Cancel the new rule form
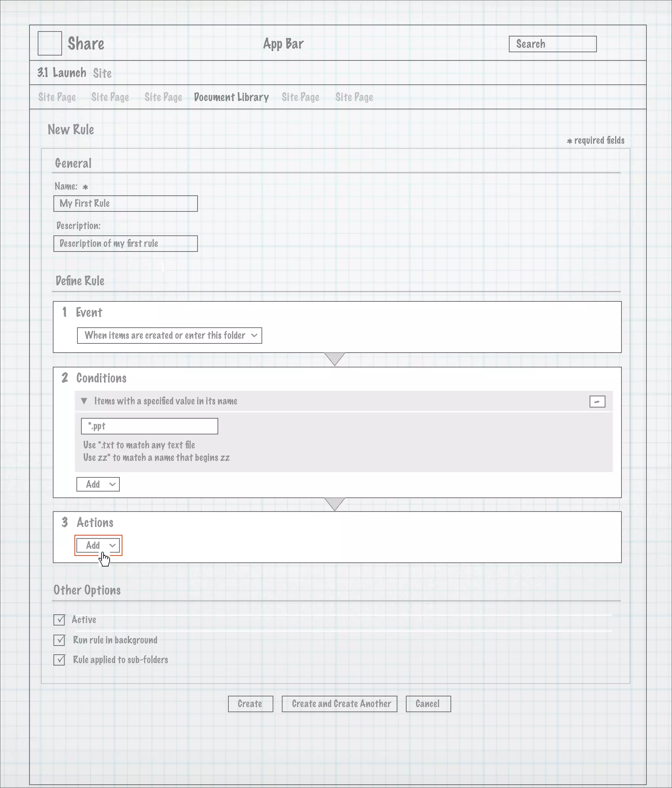This screenshot has height=788, width=672. (428, 704)
